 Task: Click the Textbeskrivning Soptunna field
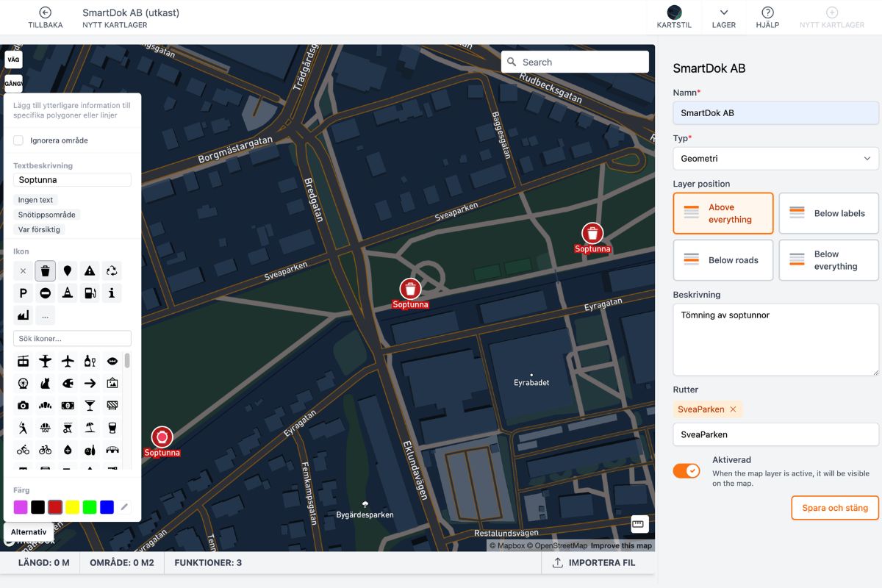pyautogui.click(x=72, y=179)
